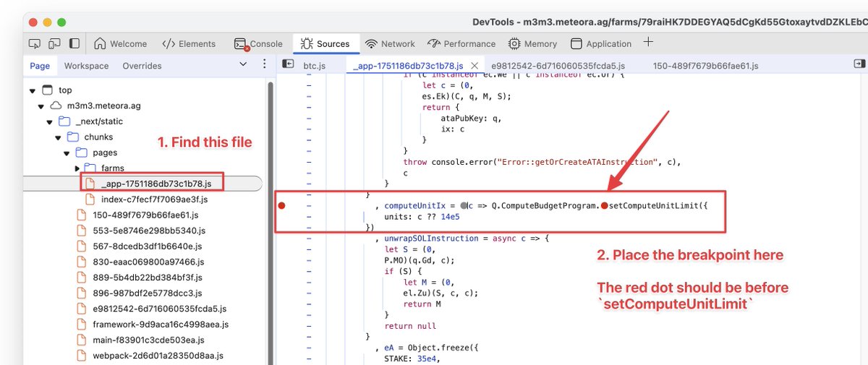Select the m3m3.meteora.ag cloud icon
Screen dimensions: 868x365
click(x=56, y=106)
